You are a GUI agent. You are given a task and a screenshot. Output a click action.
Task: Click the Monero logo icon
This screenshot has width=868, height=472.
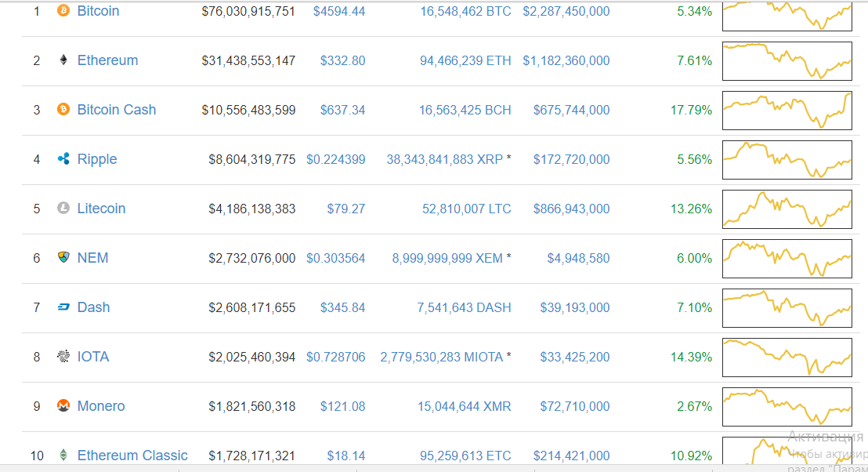[63, 406]
